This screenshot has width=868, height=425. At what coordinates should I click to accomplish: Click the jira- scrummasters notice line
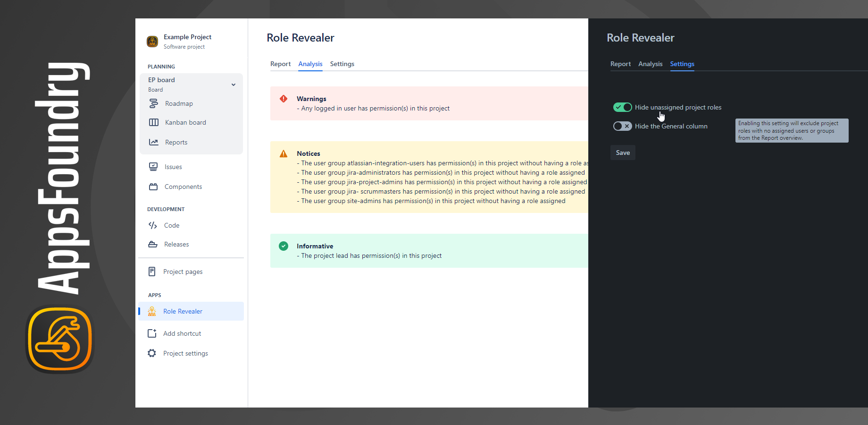pos(441,191)
